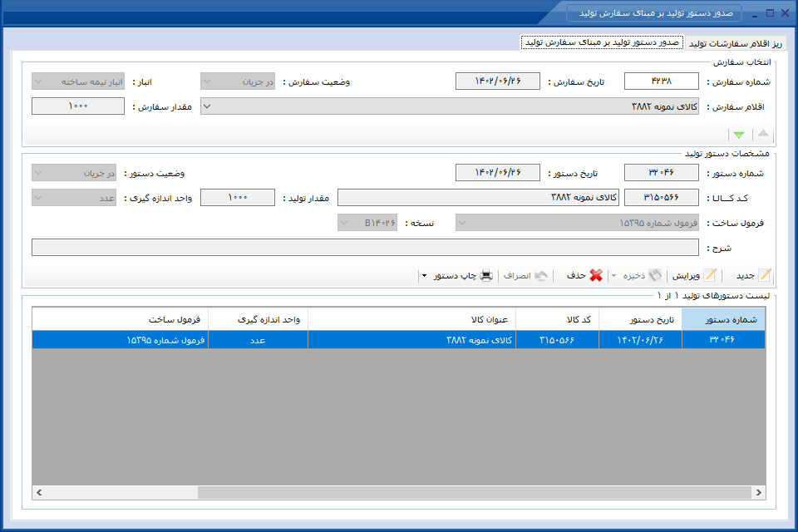Click the grid's horizontal scrollbar left arrow
The height and width of the screenshot is (532, 798).
(39, 492)
